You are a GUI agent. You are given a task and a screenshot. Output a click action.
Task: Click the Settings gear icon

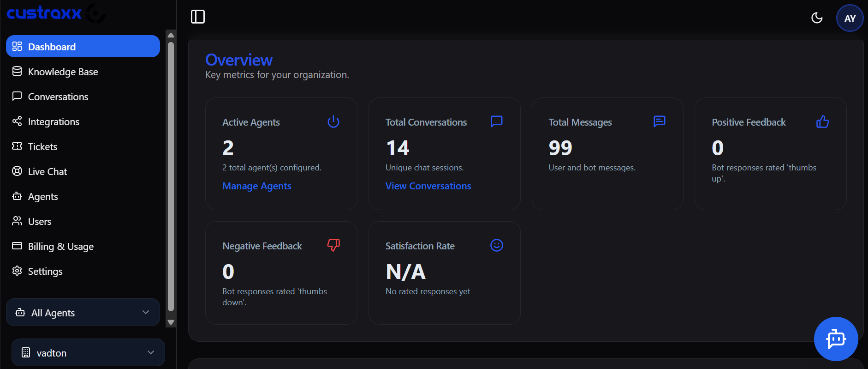(17, 271)
